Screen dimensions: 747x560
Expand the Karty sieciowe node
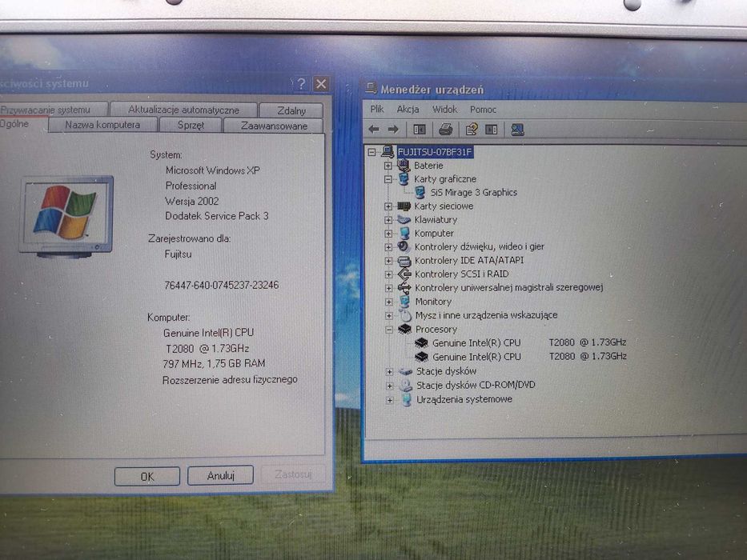coord(388,206)
